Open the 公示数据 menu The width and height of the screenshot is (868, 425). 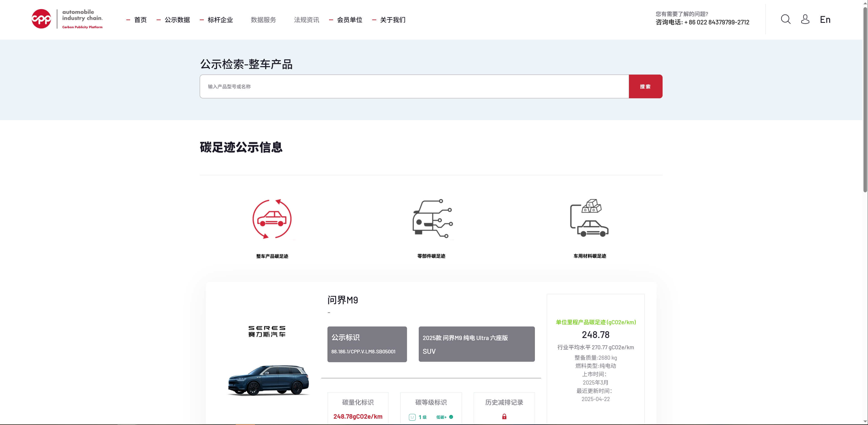(177, 20)
